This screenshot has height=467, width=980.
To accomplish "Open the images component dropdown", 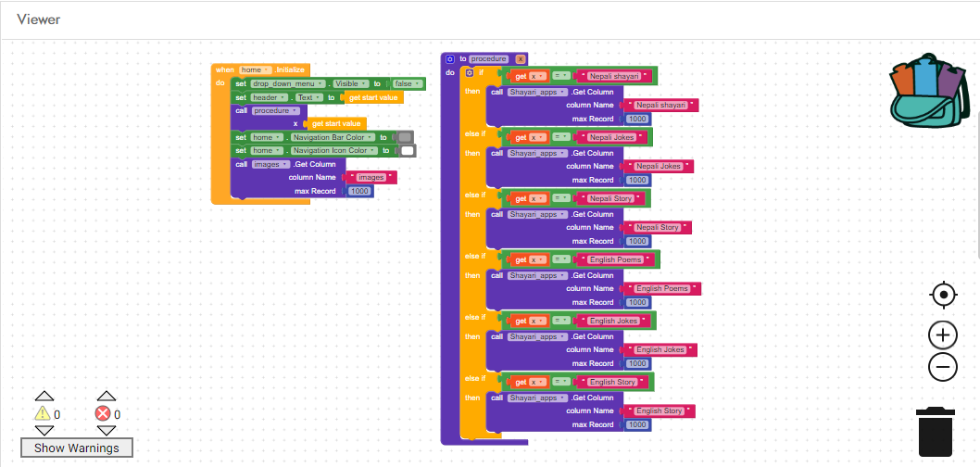I will click(271, 164).
